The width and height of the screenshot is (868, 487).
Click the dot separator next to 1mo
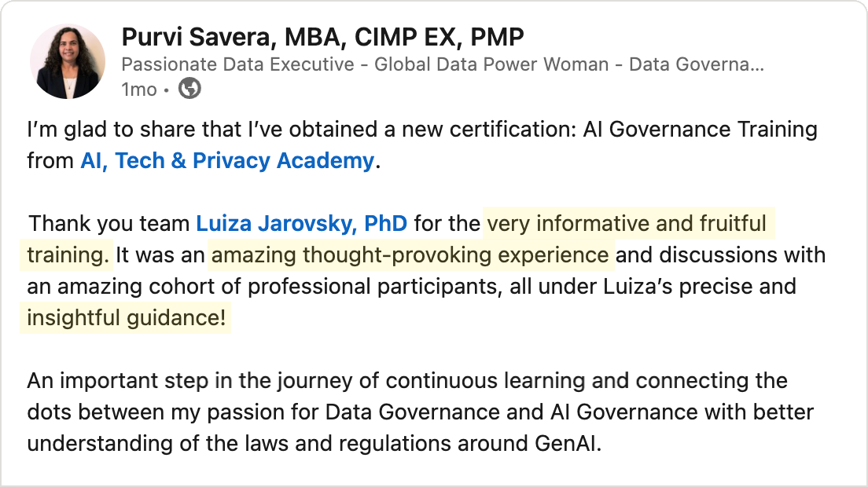[167, 90]
